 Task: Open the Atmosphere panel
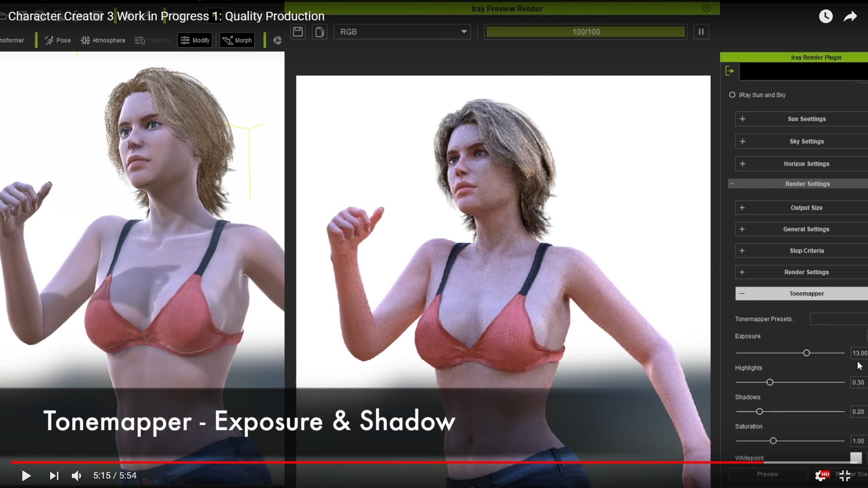(103, 40)
